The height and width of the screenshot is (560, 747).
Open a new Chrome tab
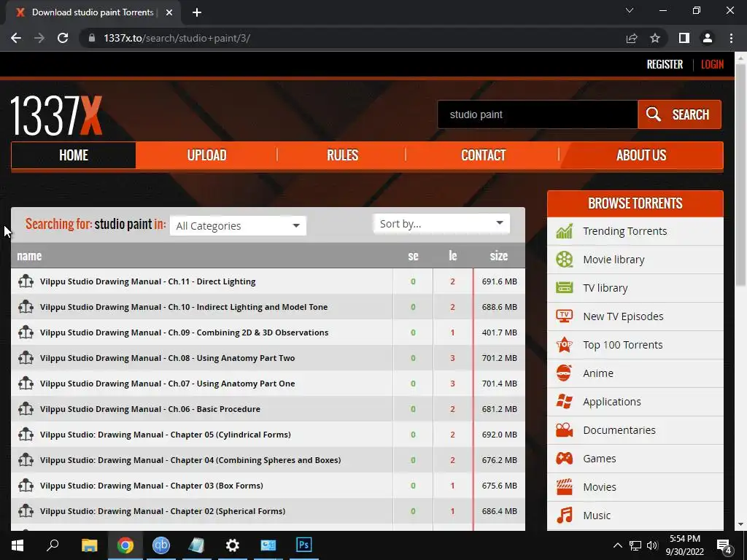[x=197, y=12]
